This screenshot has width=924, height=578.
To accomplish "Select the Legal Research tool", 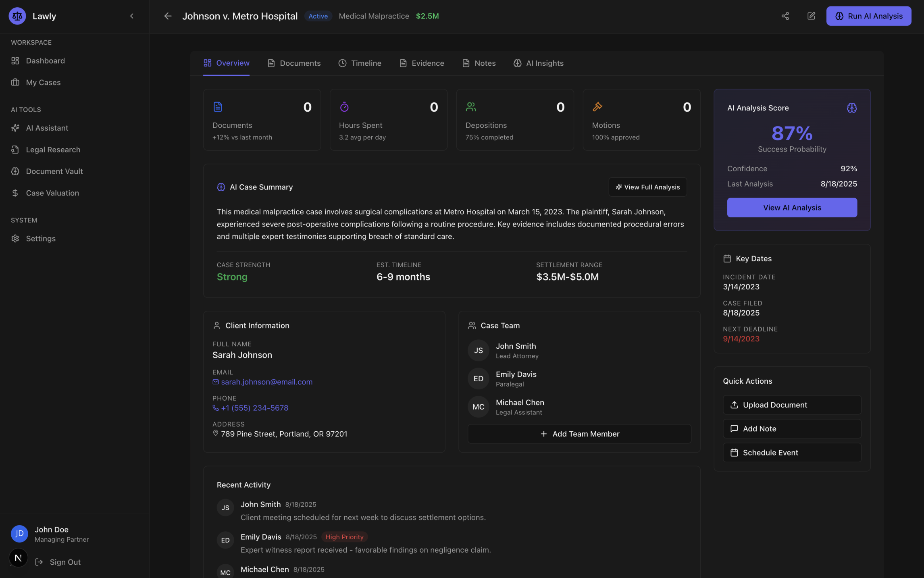I will tap(53, 149).
